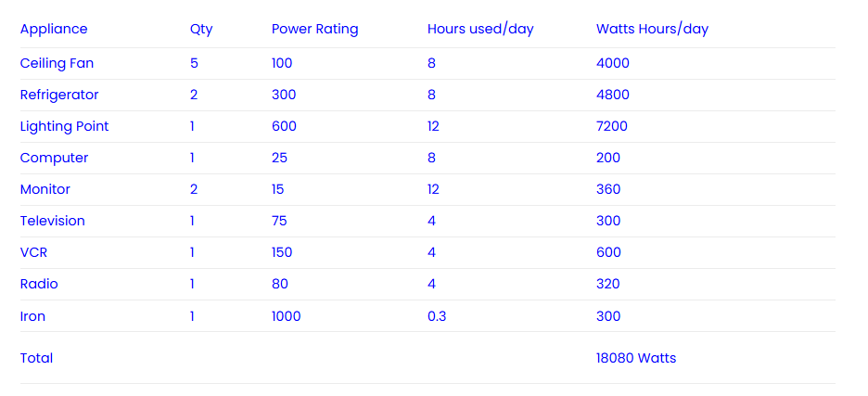
Task: Click the Refrigerator appliance name
Action: (59, 95)
